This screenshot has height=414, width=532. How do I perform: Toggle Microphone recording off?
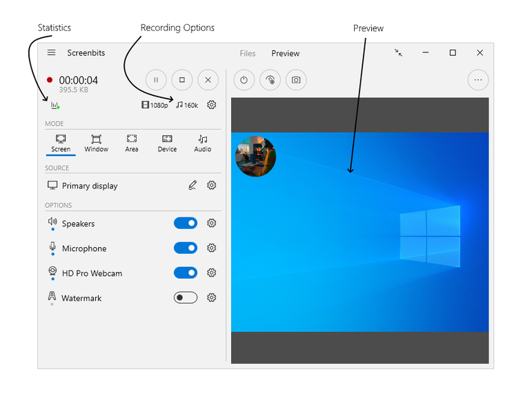(186, 248)
